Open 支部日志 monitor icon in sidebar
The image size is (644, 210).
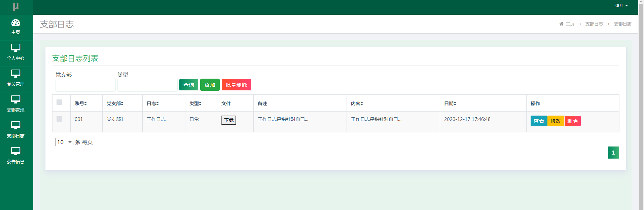click(x=15, y=125)
